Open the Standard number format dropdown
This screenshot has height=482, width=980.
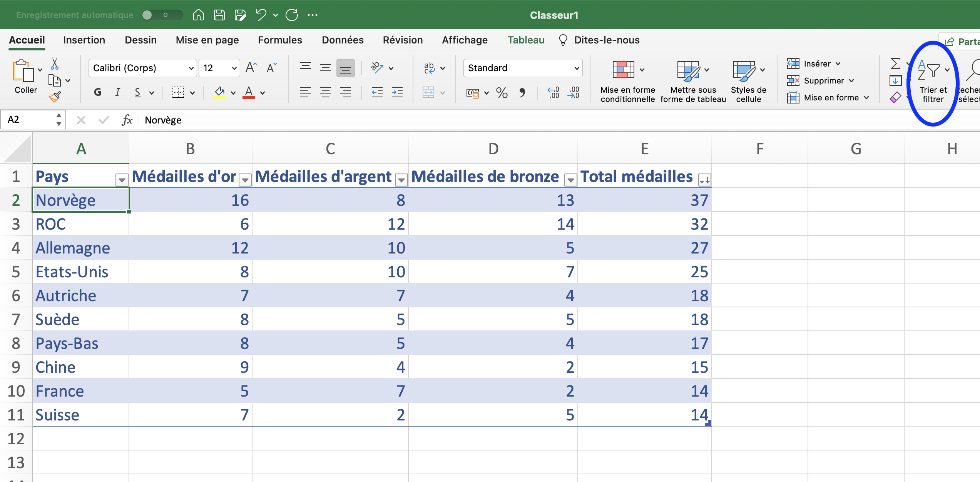(x=577, y=68)
